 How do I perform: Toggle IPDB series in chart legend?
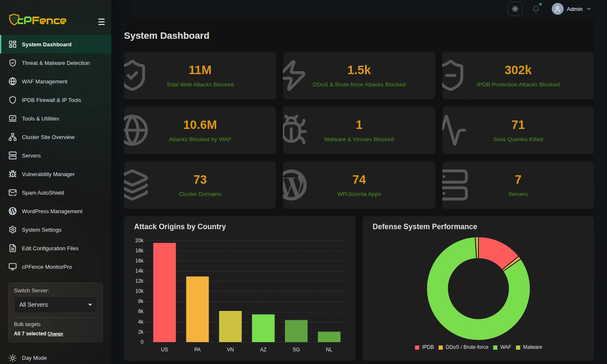424,347
